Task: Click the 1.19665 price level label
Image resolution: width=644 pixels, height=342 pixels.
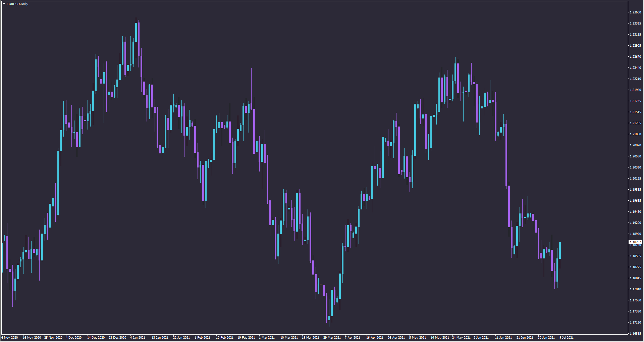Action: pos(635,201)
